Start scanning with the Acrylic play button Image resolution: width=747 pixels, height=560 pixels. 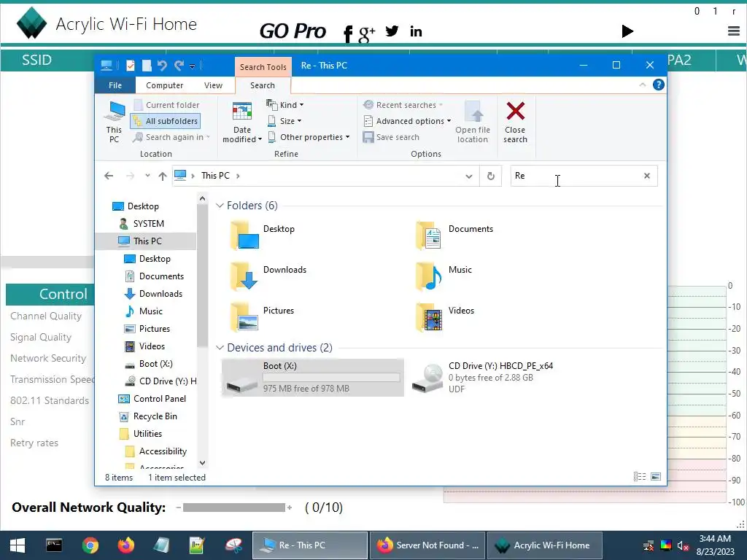click(x=627, y=31)
